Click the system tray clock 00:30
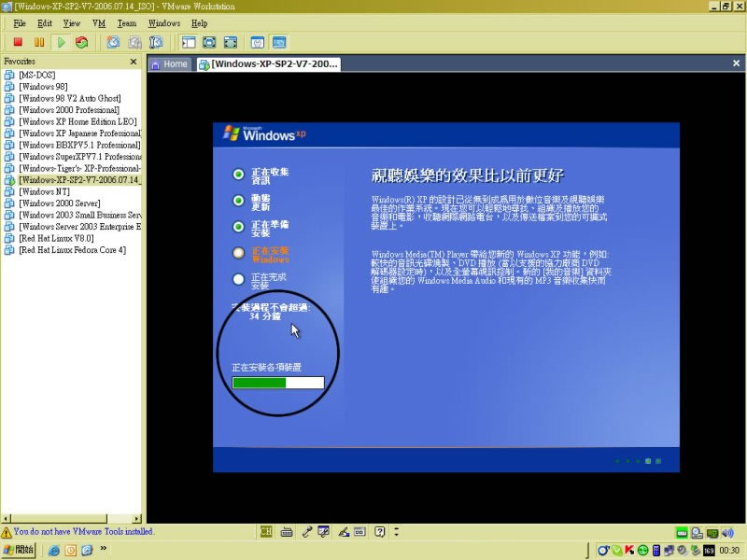This screenshot has width=747, height=560. (729, 551)
